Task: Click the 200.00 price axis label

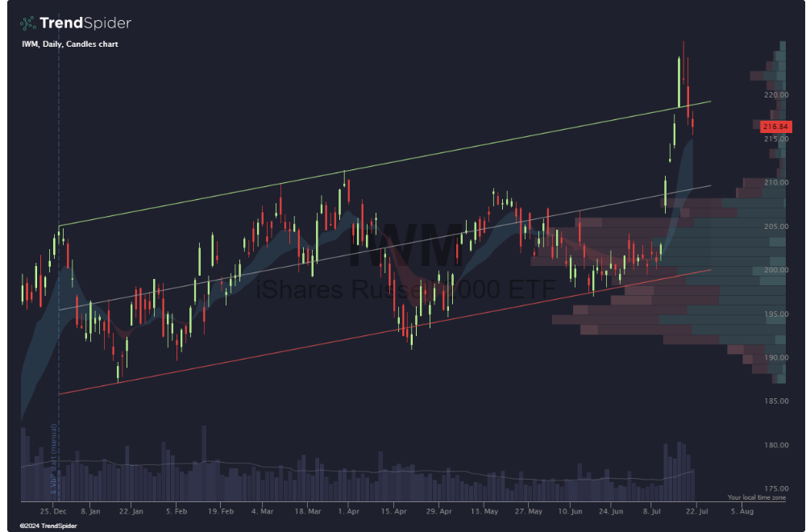Action: [x=776, y=270]
